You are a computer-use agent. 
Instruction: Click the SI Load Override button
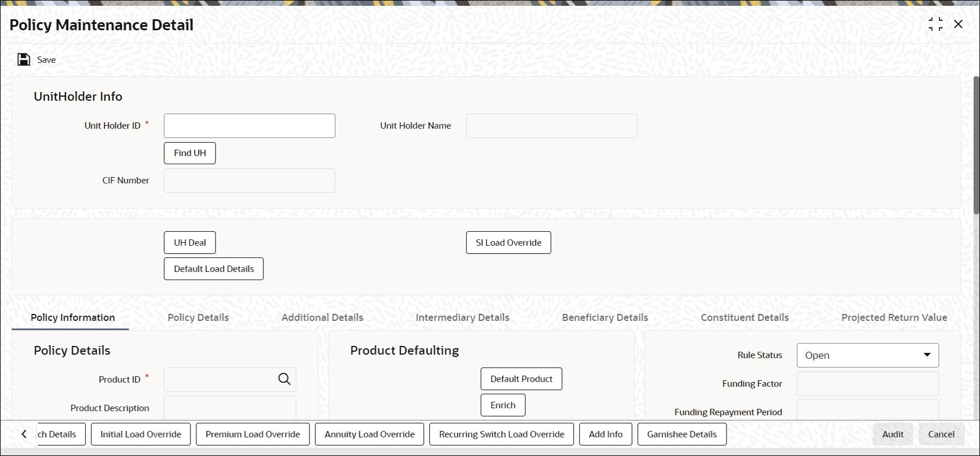pyautogui.click(x=509, y=243)
